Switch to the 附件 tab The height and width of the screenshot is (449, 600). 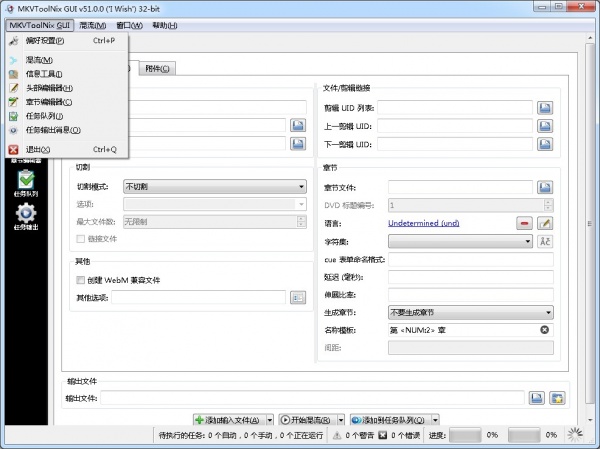157,69
